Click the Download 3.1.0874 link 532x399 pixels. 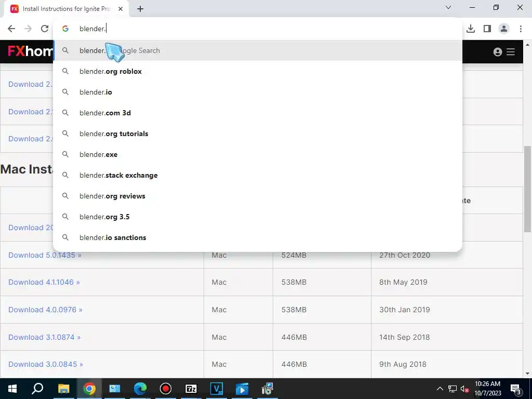[45, 337]
